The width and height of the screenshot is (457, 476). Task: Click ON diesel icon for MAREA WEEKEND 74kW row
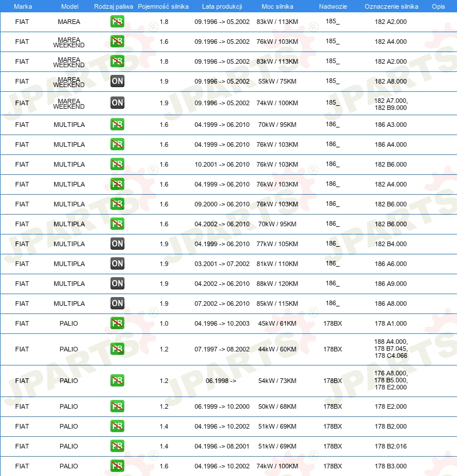(x=117, y=103)
